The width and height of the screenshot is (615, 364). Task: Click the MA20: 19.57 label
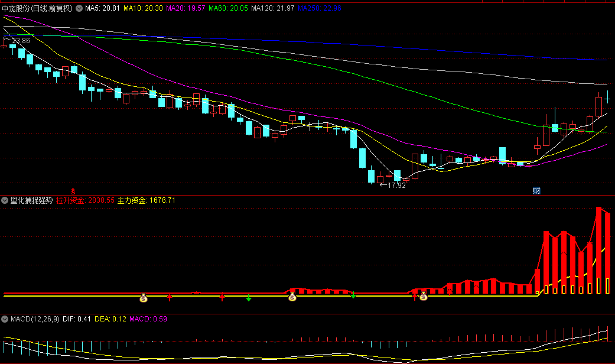[x=186, y=8]
